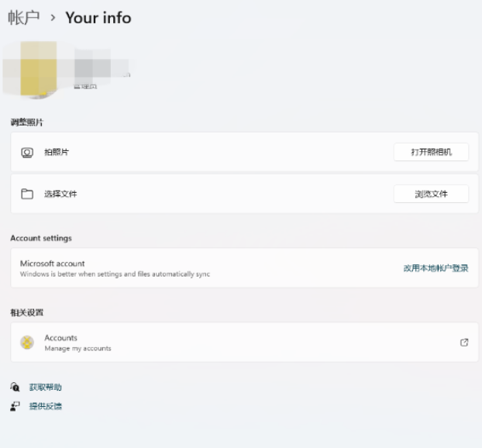Click the feedback icon next to 提供反馈
This screenshot has width=482, height=448.
click(15, 406)
